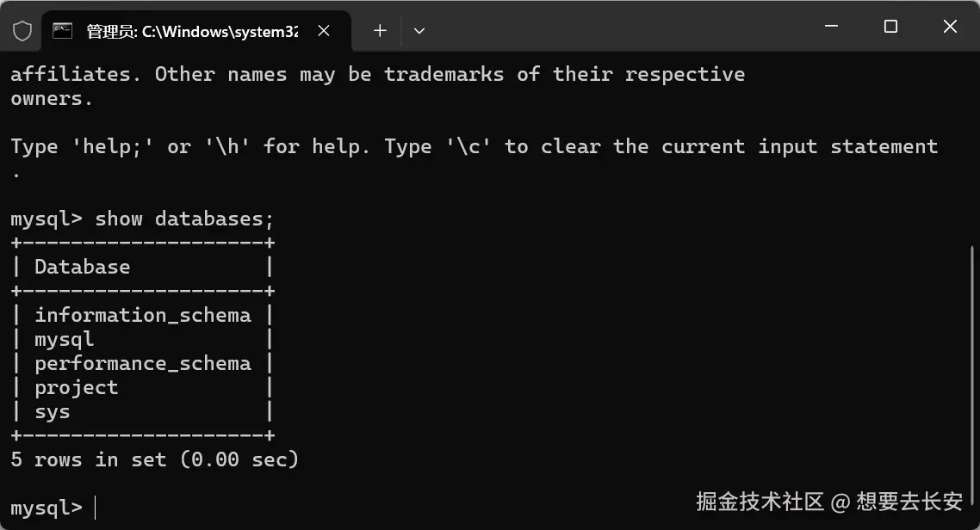Click the 'show databases;' command text
The width and height of the screenshot is (980, 530).
tap(183, 219)
